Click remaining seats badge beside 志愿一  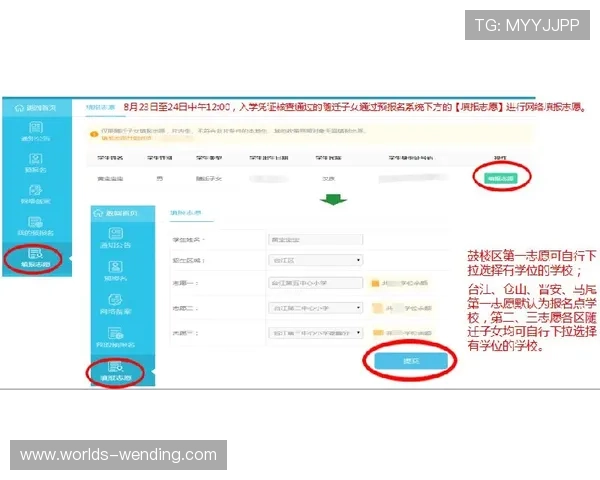[x=399, y=283]
